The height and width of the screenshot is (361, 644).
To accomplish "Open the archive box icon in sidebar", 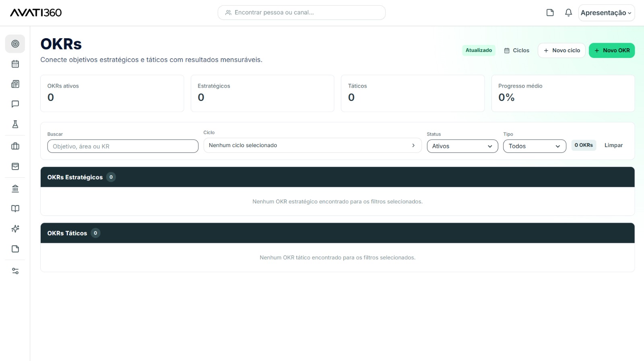I will 15,166.
